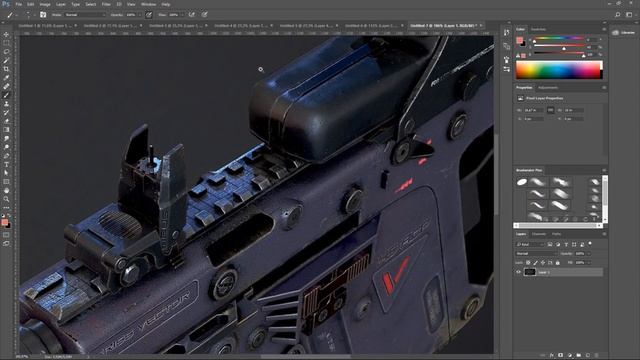Select the Type tool
Viewport: 640px width, 360px height.
tap(6, 164)
